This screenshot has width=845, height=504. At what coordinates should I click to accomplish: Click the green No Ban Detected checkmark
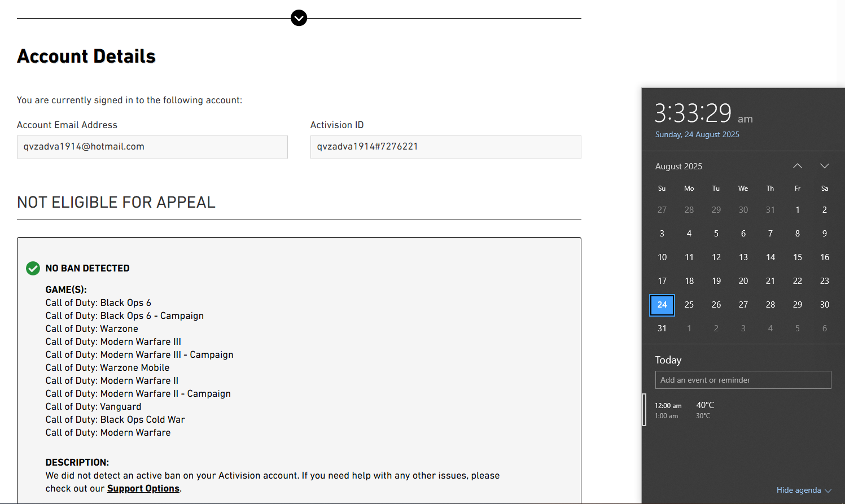tap(33, 268)
